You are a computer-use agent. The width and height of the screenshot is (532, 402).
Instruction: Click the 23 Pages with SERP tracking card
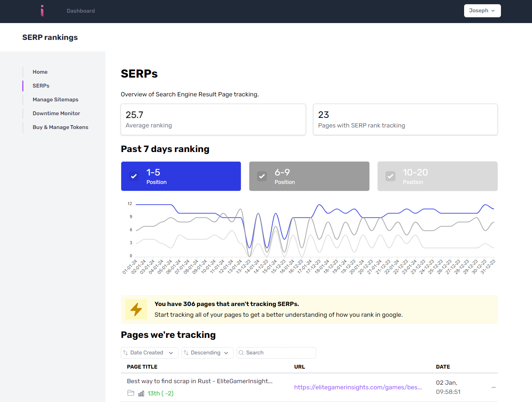pyautogui.click(x=405, y=119)
